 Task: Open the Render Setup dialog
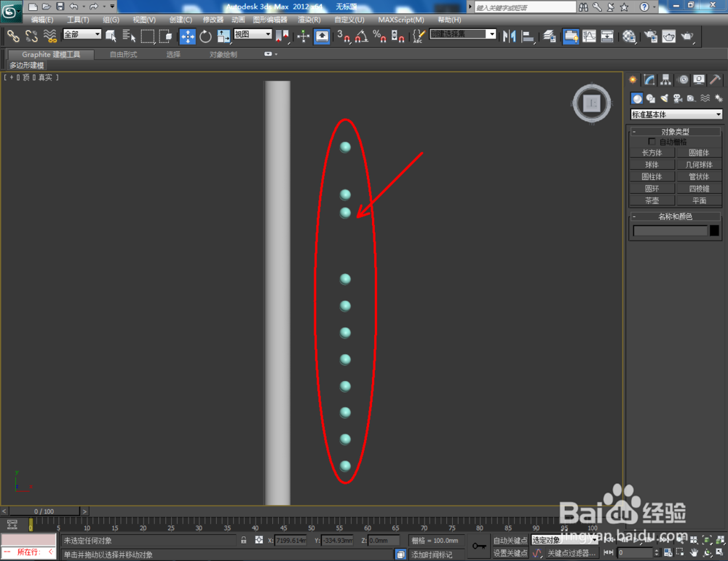650,36
